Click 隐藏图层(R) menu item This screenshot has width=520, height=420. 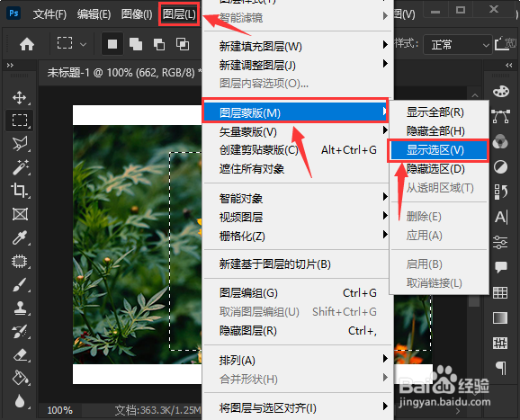(297, 331)
